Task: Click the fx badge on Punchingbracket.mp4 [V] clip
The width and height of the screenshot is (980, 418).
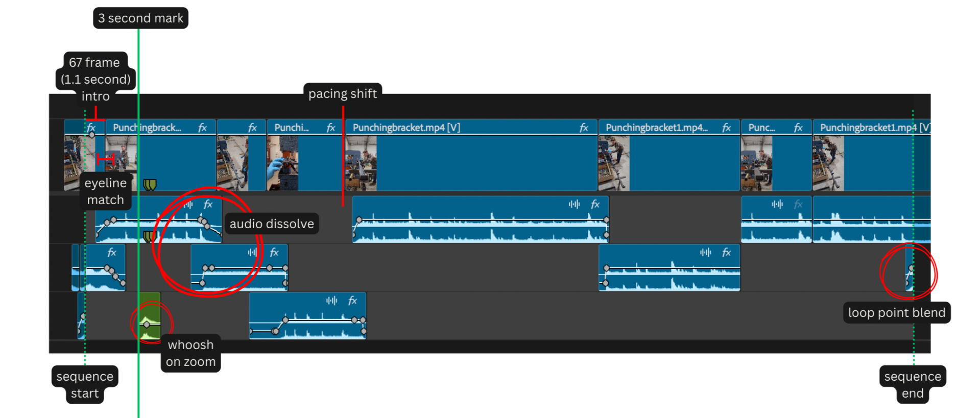Action: [x=584, y=128]
